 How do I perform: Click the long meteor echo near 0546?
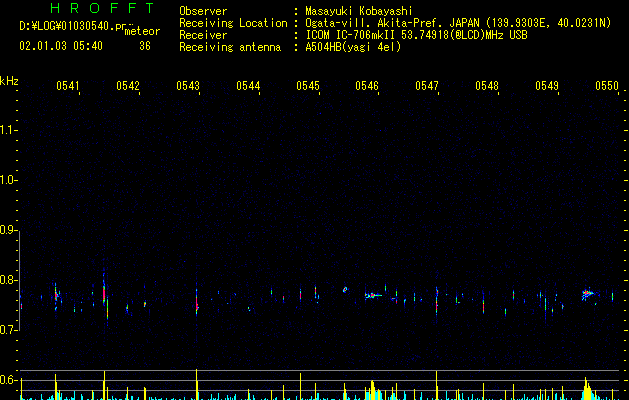[373, 296]
